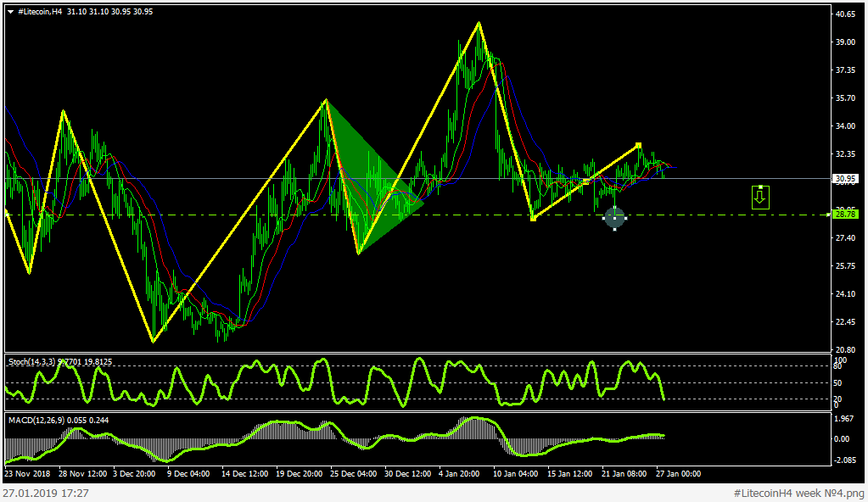Click the 27 Jan 00:00 date label
Viewport: 868px width, 502px height.
click(678, 474)
